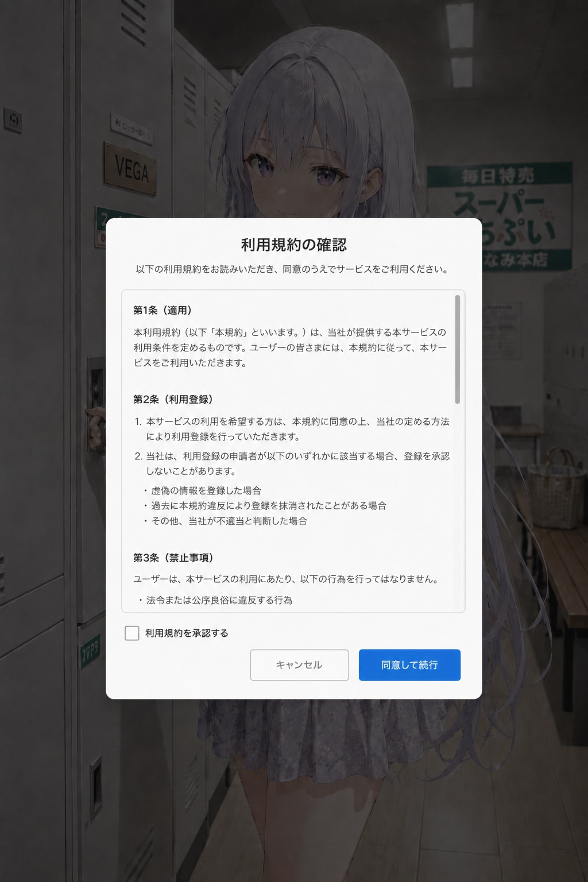Click the 同意して続行 button
This screenshot has width=588, height=882.
point(409,665)
